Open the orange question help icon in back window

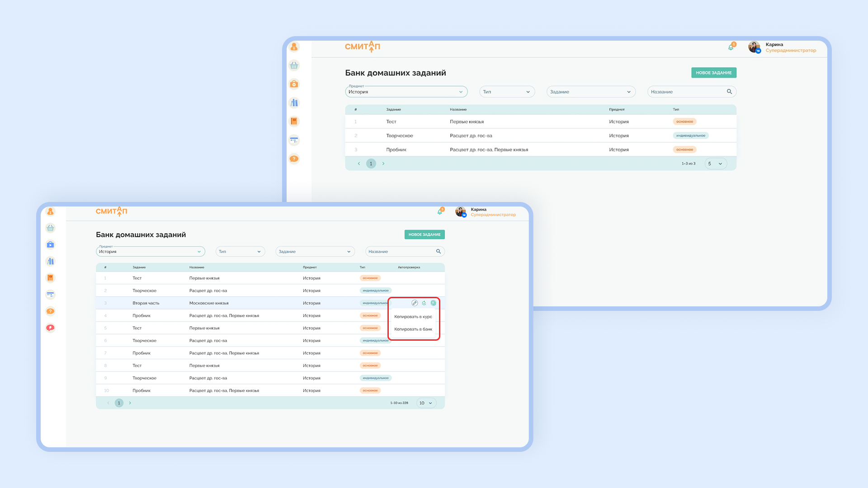(294, 159)
